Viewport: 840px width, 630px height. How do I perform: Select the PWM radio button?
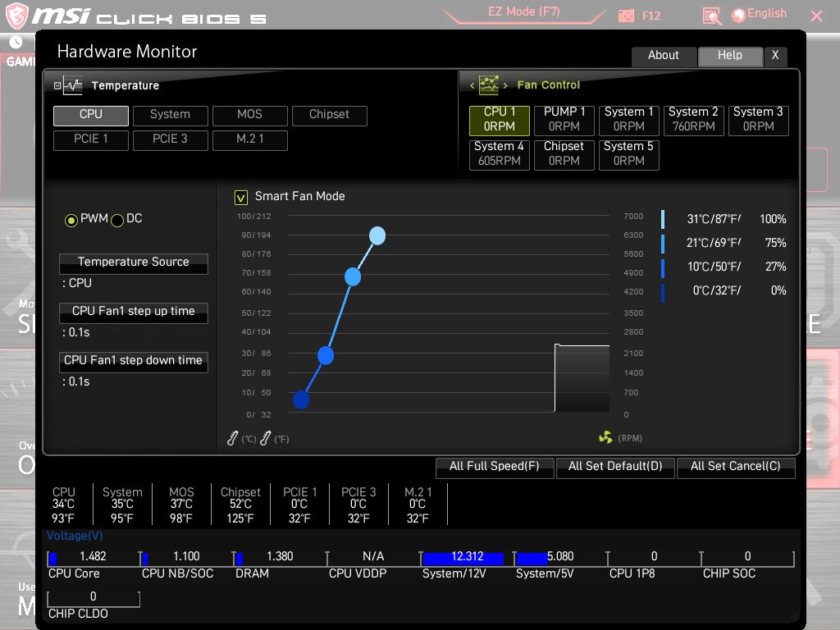71,220
